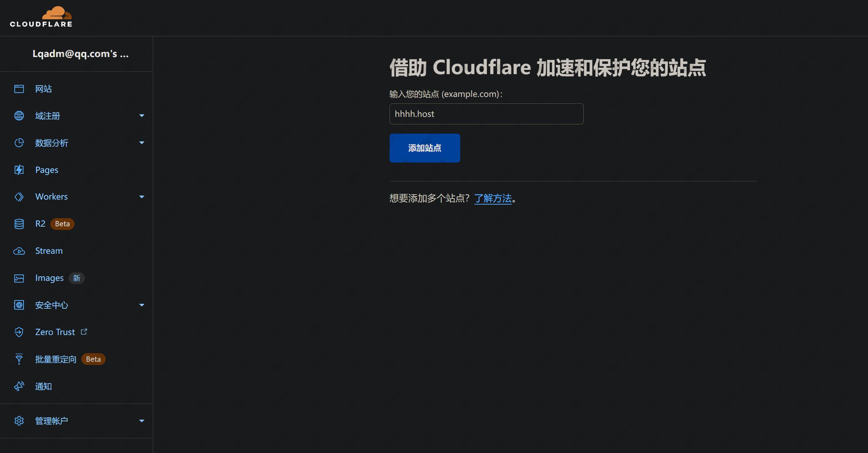Open the 了解方法 link
Screen dimensions: 868x453
pos(493,198)
